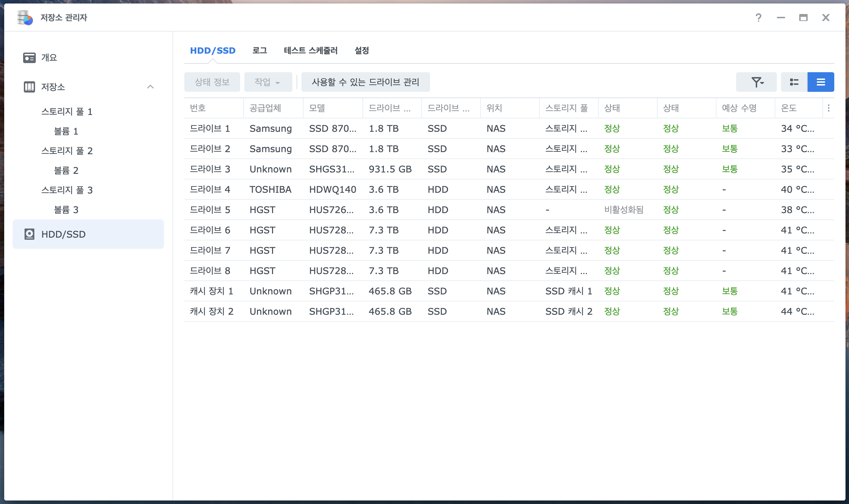Open the drive filter funnel icon
849x504 pixels.
[x=756, y=82]
